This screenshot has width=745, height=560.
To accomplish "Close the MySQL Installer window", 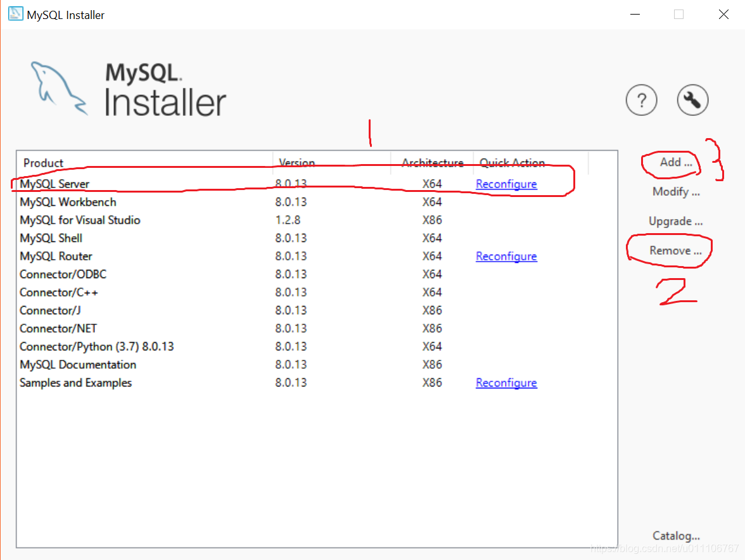I will 723,15.
